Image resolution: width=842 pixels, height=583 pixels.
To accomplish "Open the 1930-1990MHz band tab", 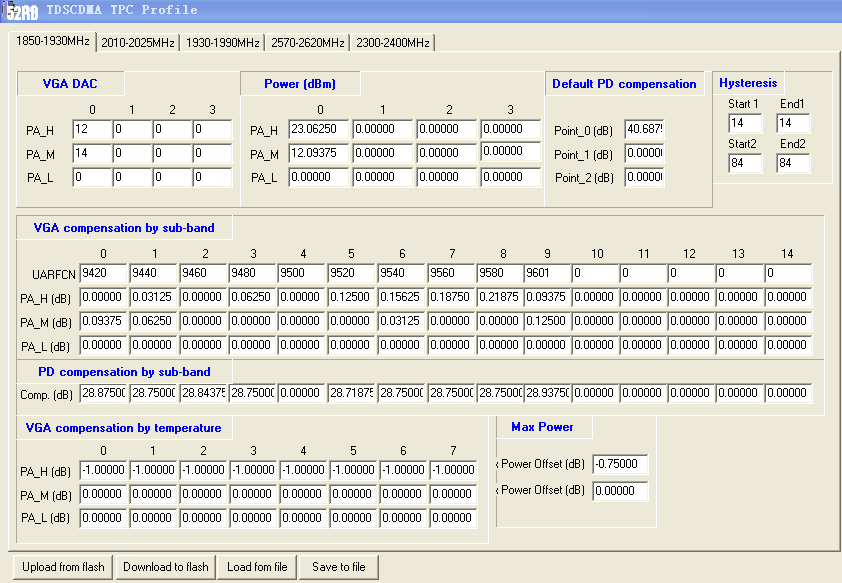I will pyautogui.click(x=223, y=43).
